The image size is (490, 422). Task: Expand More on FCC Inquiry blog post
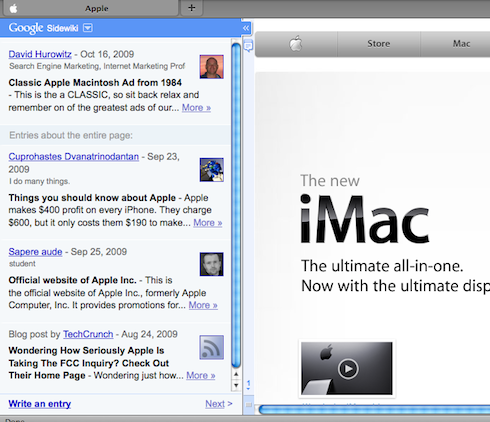[201, 375]
